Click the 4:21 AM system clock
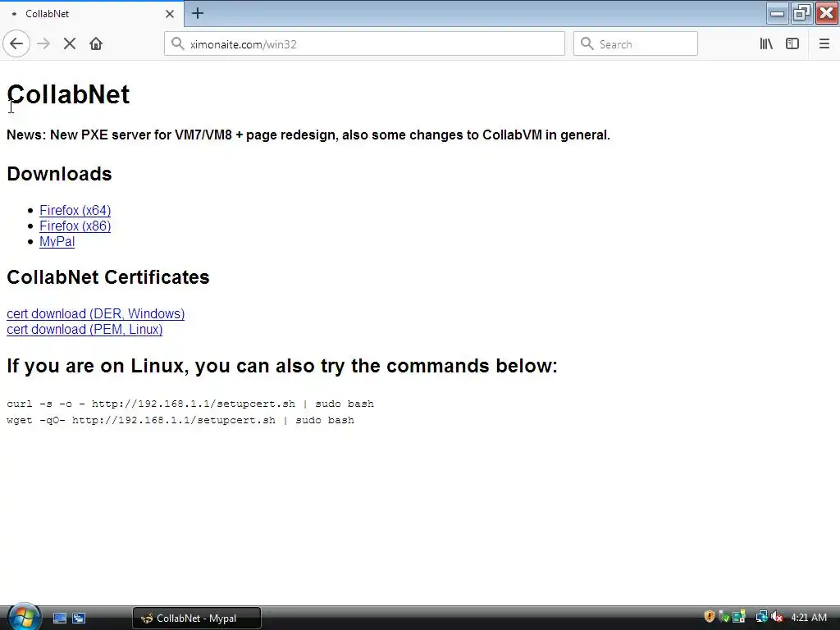Screen dimensions: 840x630 coord(809,618)
